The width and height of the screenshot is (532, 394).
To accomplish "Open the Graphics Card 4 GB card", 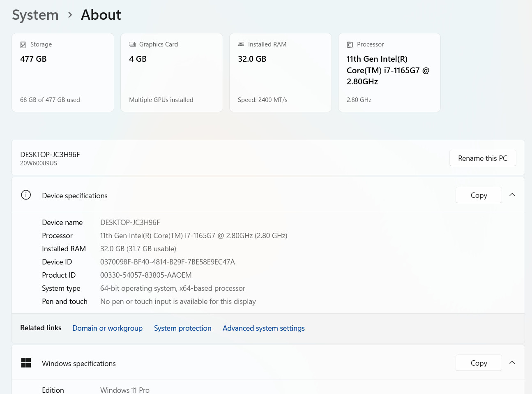I will point(172,72).
